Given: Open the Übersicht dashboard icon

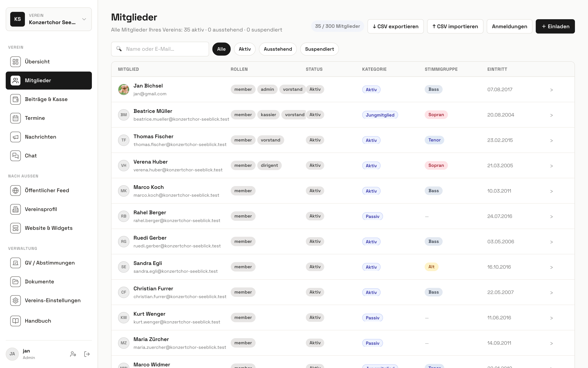Looking at the screenshot, I should click(x=16, y=62).
